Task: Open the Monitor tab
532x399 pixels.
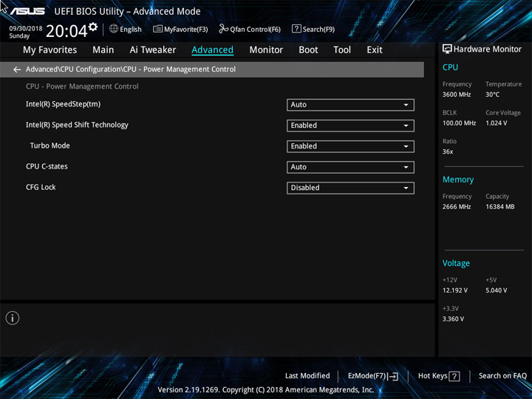Action: 266,50
